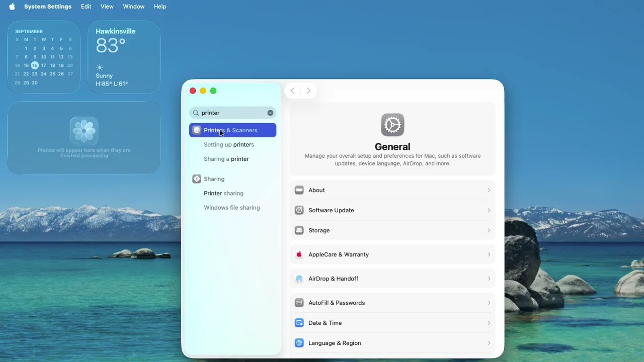Click the Date & Time icon

coord(299,323)
